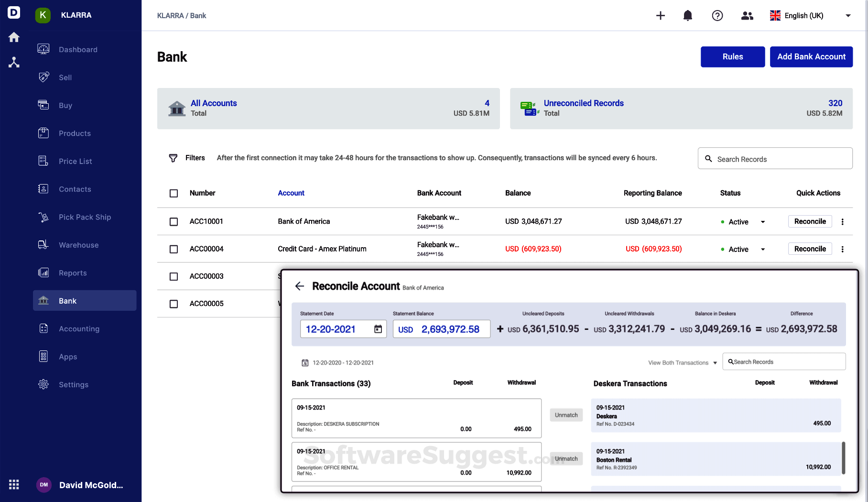Open the Unreconciled Records link

coord(584,103)
